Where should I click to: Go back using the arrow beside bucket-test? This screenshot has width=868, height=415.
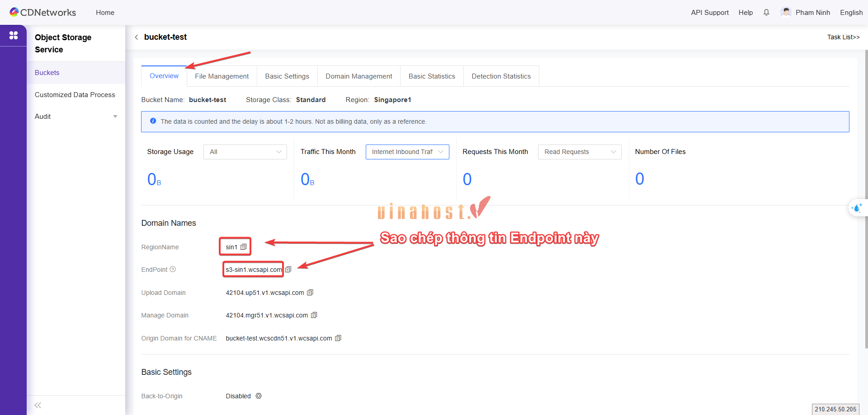(137, 37)
